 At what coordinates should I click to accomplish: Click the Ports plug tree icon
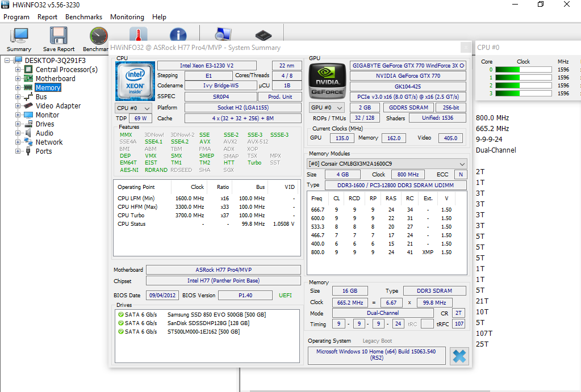point(28,151)
